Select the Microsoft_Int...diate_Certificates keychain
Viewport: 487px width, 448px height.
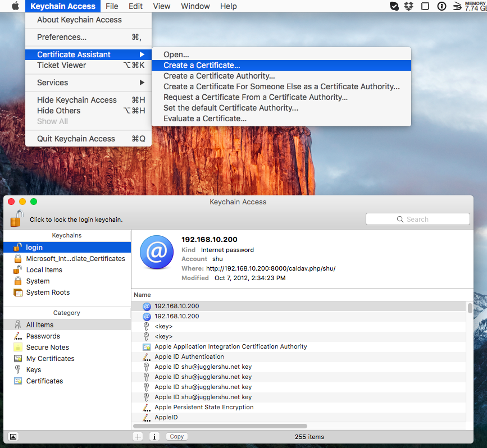click(67, 258)
